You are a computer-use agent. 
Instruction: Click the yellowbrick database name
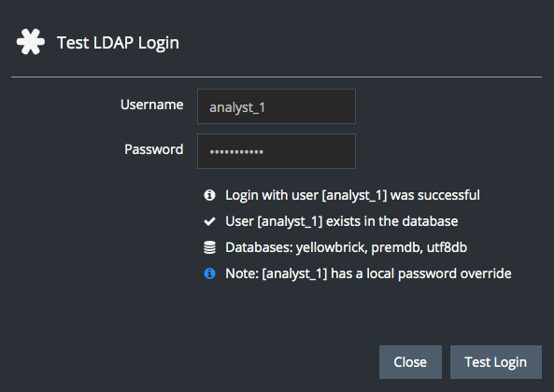(x=332, y=247)
